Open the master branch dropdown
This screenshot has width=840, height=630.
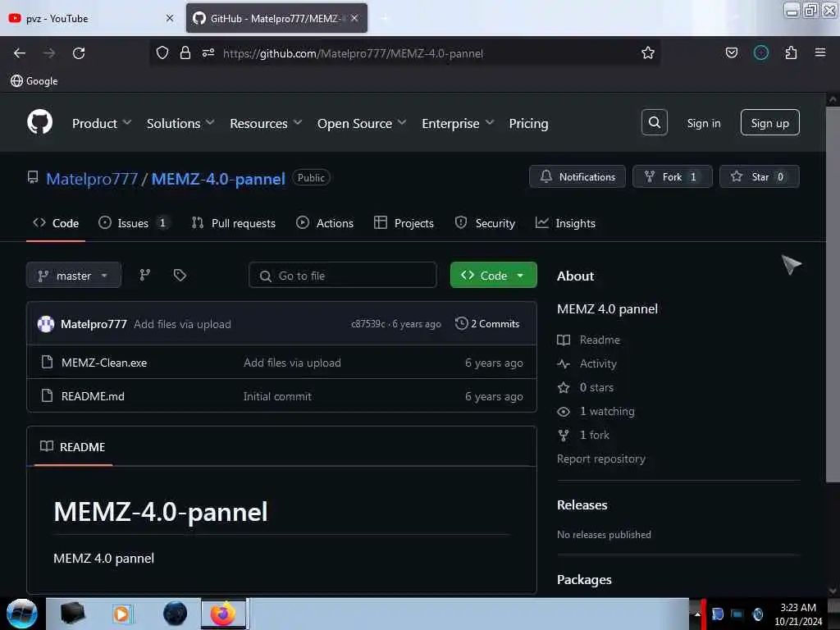74,276
